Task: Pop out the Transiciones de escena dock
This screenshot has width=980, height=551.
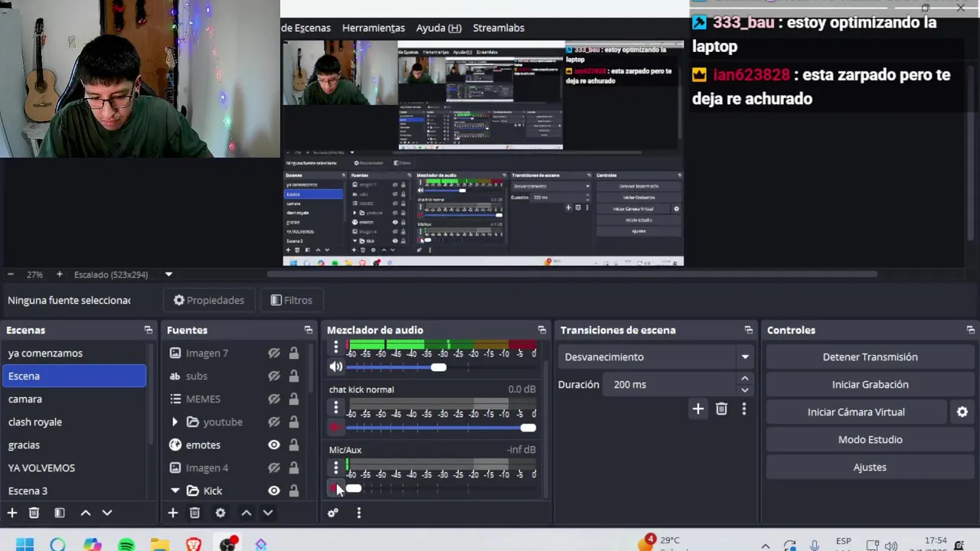Action: [x=749, y=330]
